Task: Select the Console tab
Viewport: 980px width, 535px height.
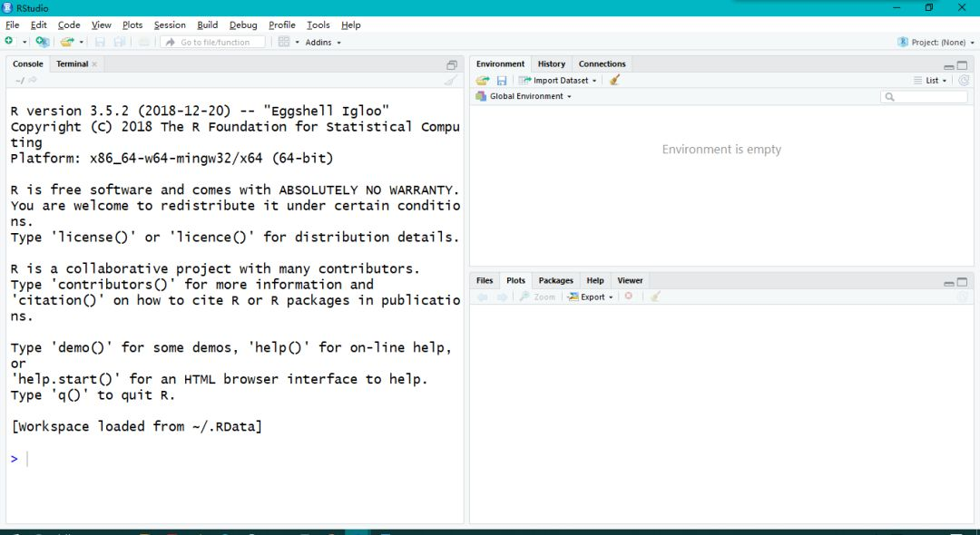Action: [x=28, y=63]
